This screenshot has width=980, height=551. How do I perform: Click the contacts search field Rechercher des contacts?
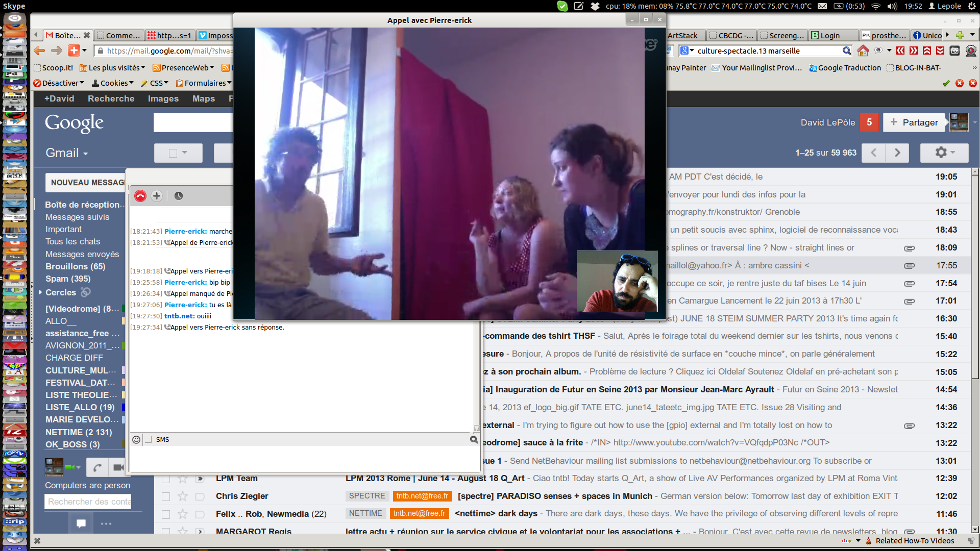click(88, 502)
